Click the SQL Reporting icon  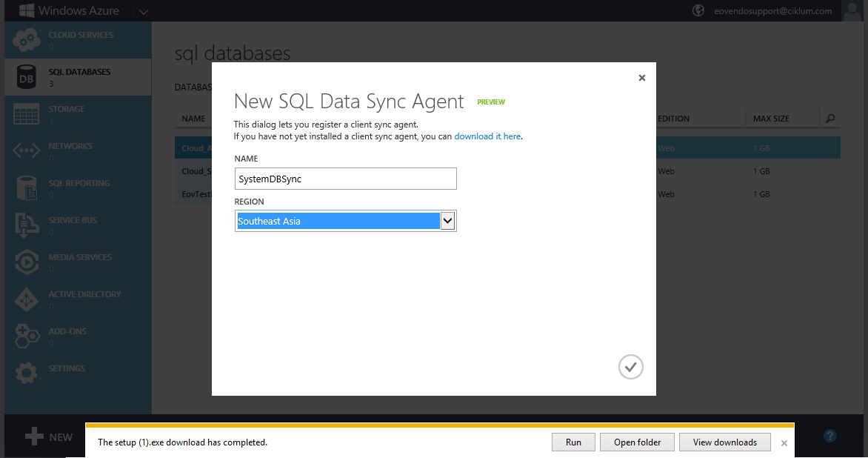[26, 188]
